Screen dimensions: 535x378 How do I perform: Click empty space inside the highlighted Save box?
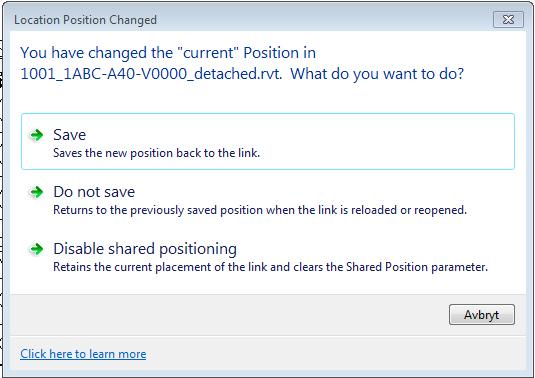(386, 141)
